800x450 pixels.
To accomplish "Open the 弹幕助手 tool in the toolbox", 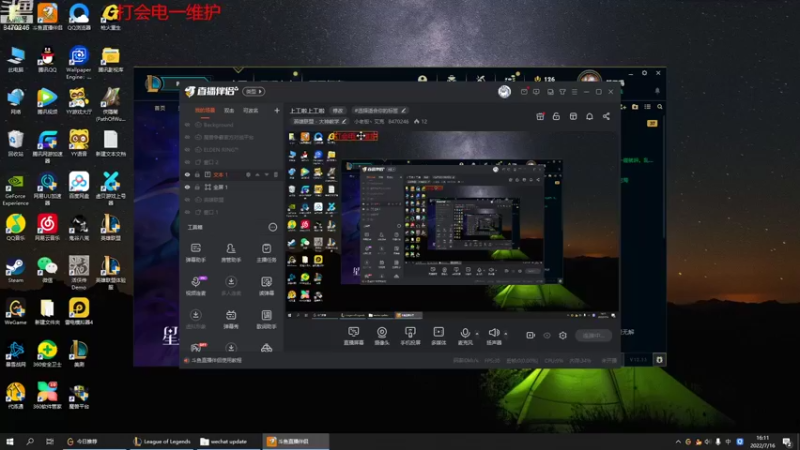I will pyautogui.click(x=195, y=253).
